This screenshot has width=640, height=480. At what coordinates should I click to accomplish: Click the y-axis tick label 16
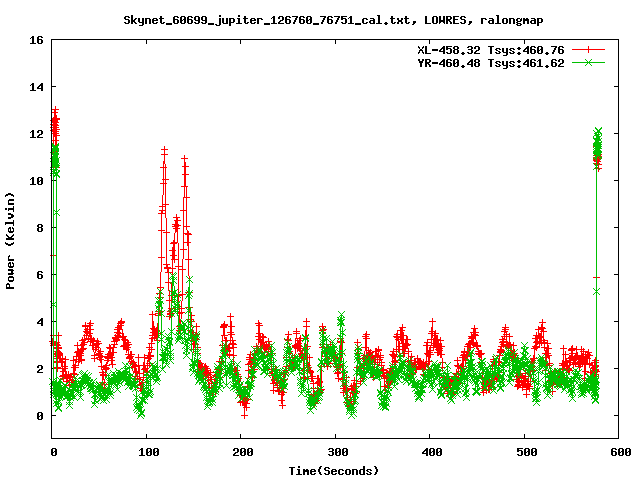[36, 40]
